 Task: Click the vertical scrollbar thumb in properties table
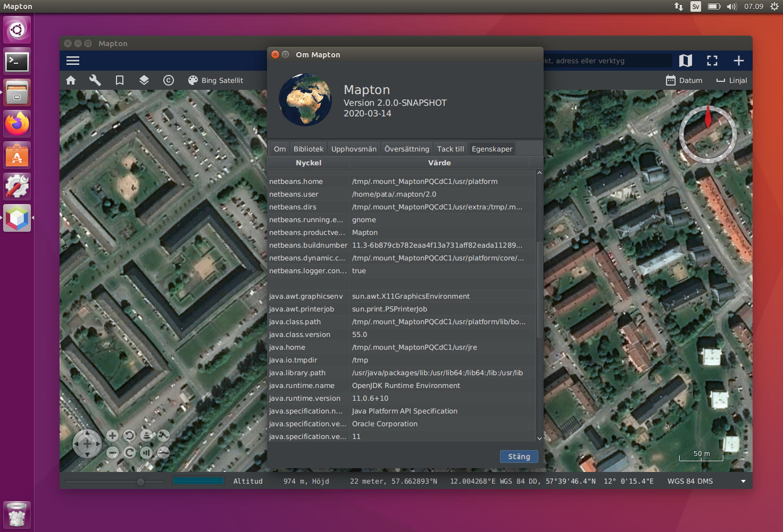pyautogui.click(x=539, y=290)
